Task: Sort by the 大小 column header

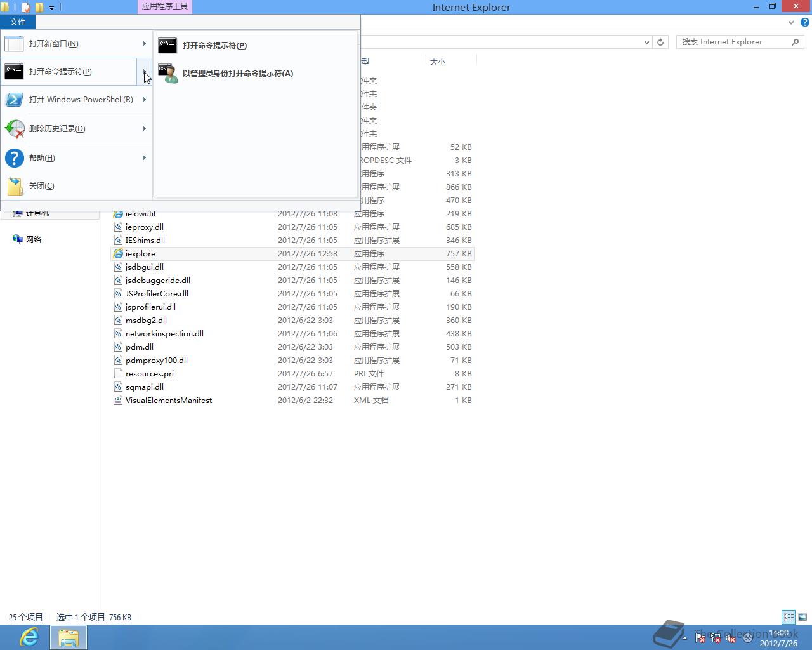Action: tap(438, 62)
